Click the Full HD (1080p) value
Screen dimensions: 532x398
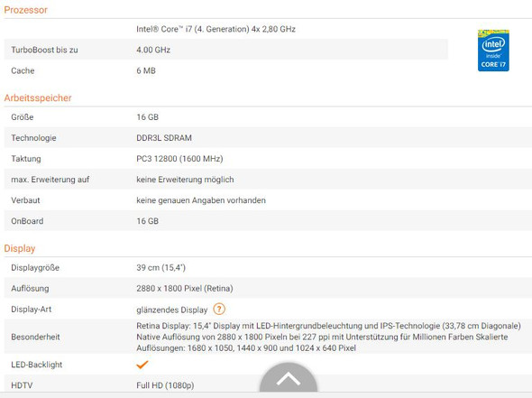(165, 385)
